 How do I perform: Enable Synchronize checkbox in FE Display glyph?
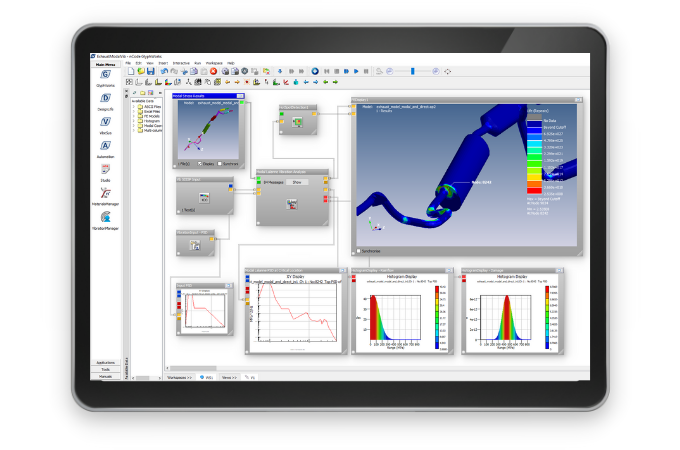coord(358,251)
